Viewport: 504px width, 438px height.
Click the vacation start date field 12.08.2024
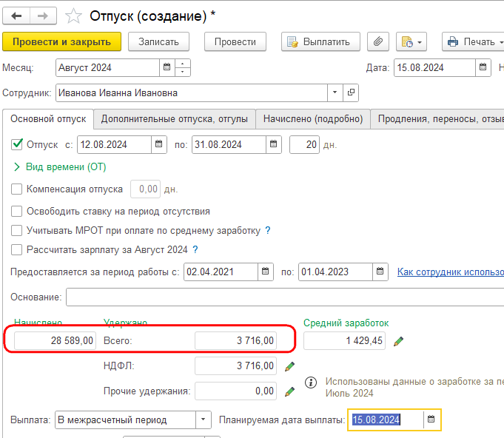coord(114,144)
